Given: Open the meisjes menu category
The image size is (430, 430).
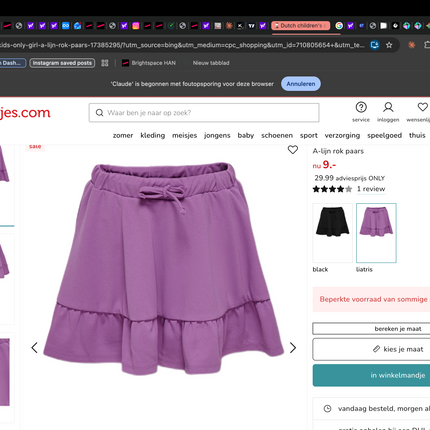Looking at the screenshot, I should click(x=184, y=135).
